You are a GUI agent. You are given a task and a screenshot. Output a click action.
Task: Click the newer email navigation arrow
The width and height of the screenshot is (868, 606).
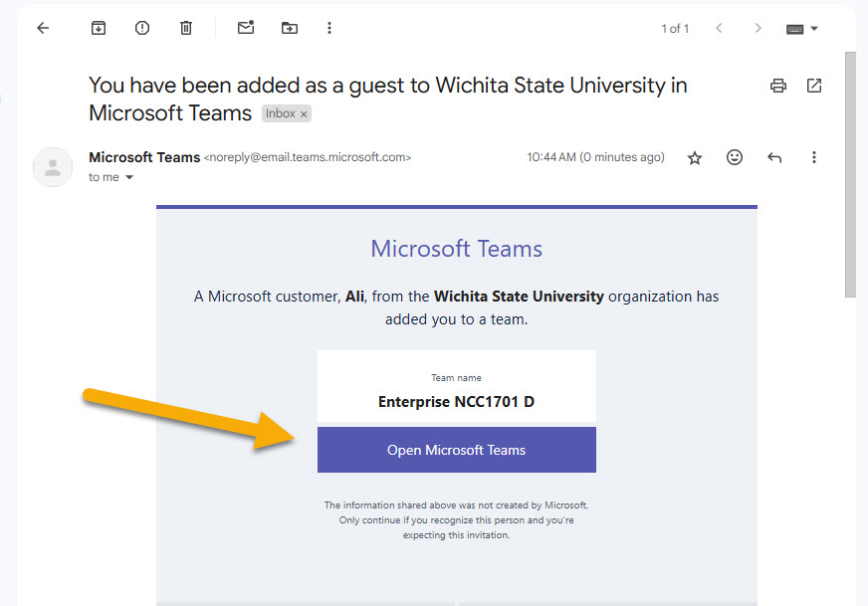point(719,28)
